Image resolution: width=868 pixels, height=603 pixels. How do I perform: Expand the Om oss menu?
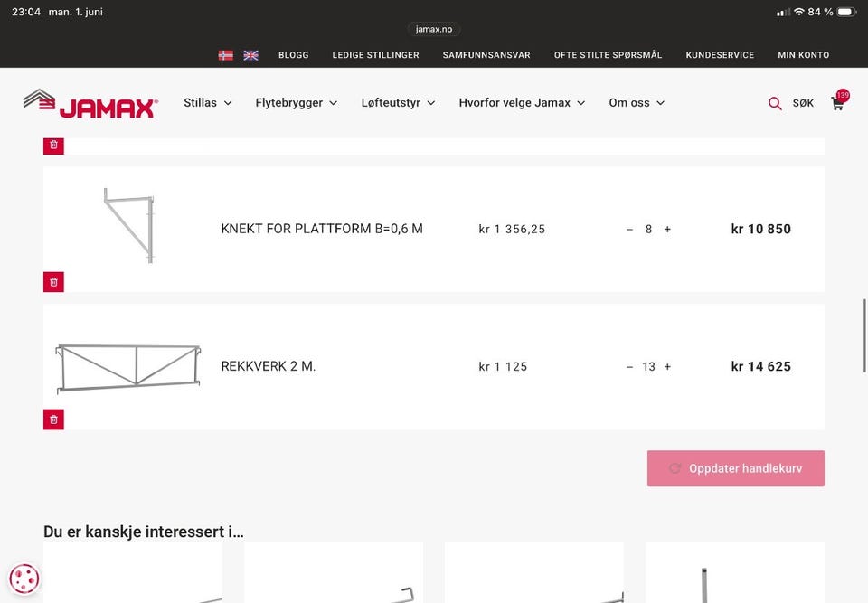(637, 103)
